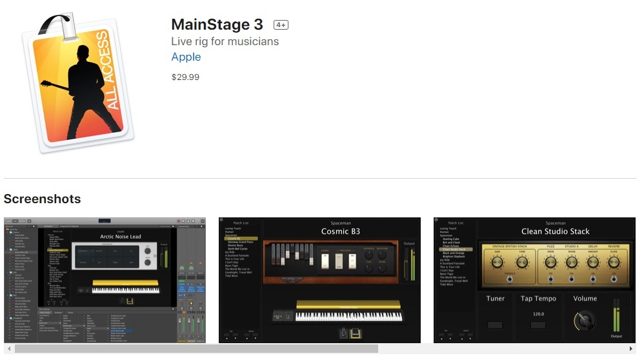The width and height of the screenshot is (644, 358).
Task: Click the MainStage 3 All Access app icon
Action: coord(78,83)
